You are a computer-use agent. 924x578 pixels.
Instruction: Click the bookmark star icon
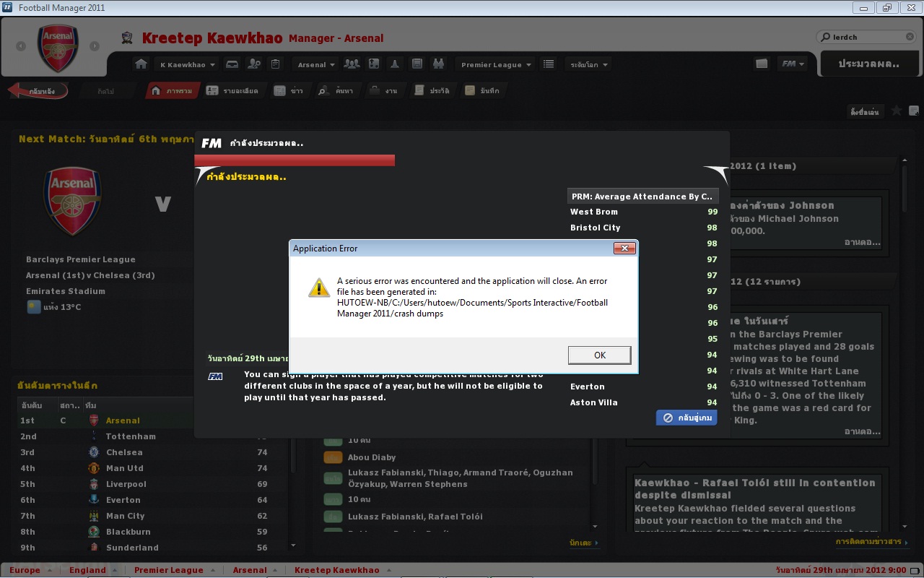click(x=897, y=111)
